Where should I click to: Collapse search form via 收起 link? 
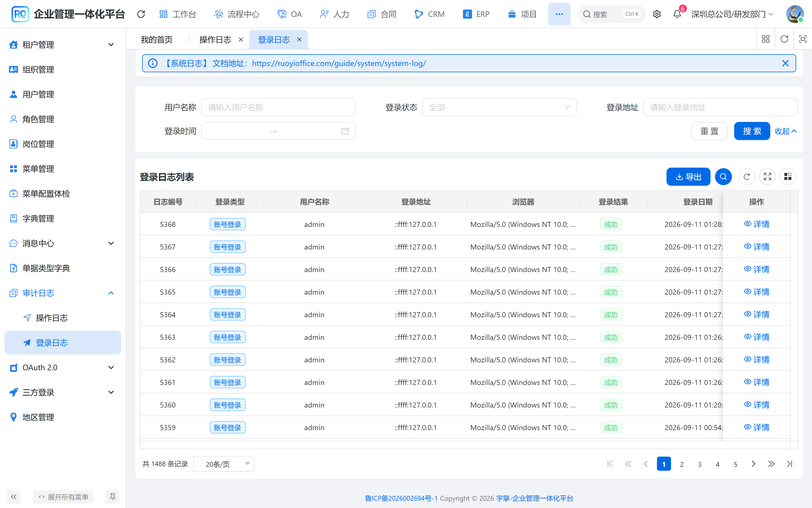[x=785, y=131]
